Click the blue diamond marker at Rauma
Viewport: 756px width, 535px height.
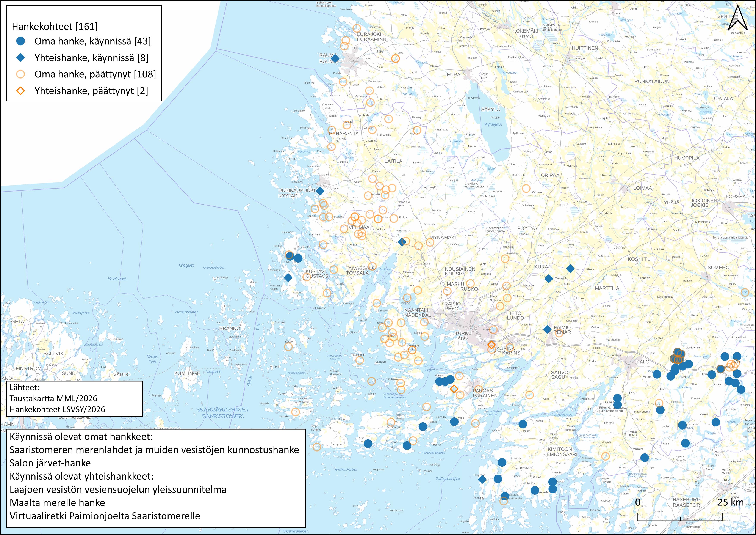pyautogui.click(x=335, y=59)
